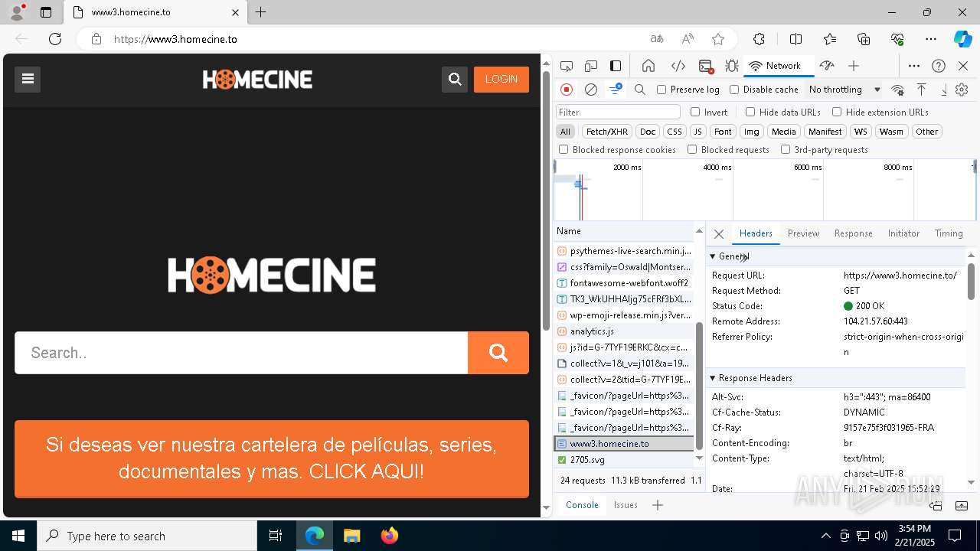Open the DevTools Welcome home tool
The image size is (980, 551).
coord(648,66)
